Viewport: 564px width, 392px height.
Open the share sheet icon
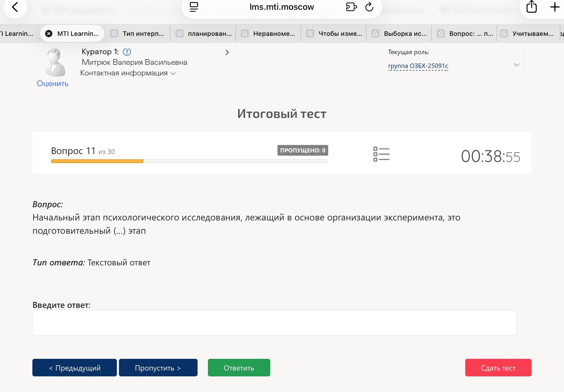click(531, 7)
